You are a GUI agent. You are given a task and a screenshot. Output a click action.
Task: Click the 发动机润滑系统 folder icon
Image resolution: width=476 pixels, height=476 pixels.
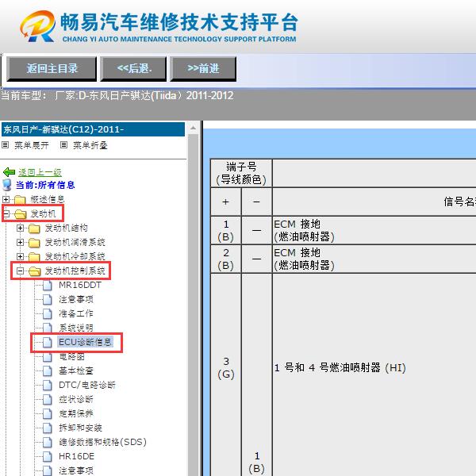(34, 243)
